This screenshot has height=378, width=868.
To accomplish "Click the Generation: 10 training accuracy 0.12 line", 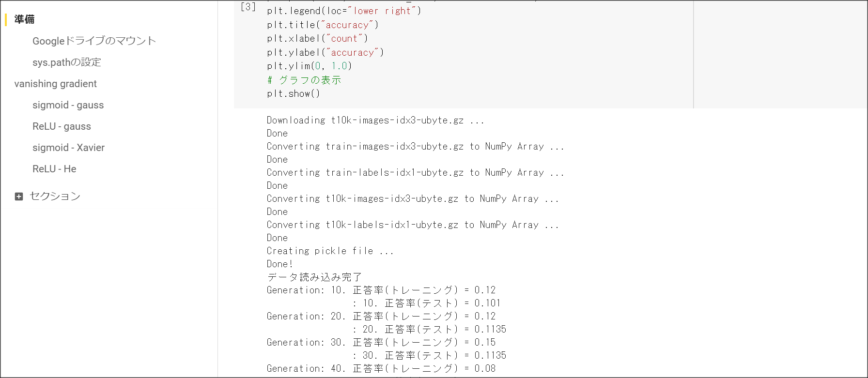I will [381, 290].
